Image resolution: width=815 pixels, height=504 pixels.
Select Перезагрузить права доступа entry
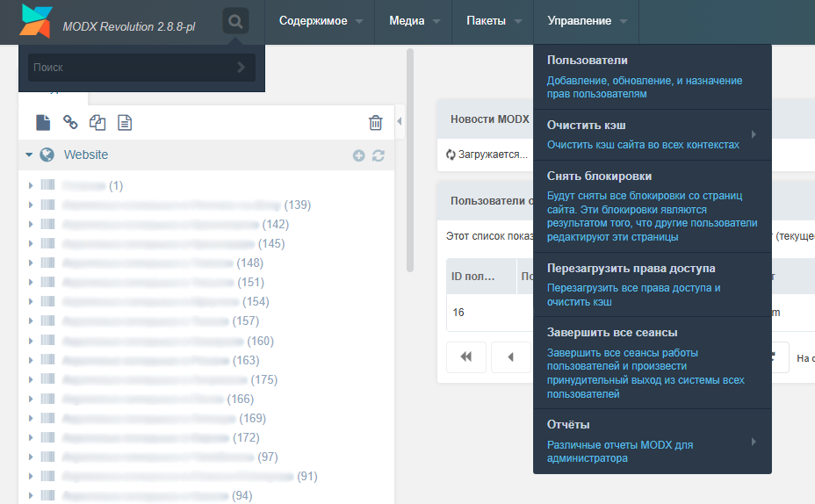point(653,284)
